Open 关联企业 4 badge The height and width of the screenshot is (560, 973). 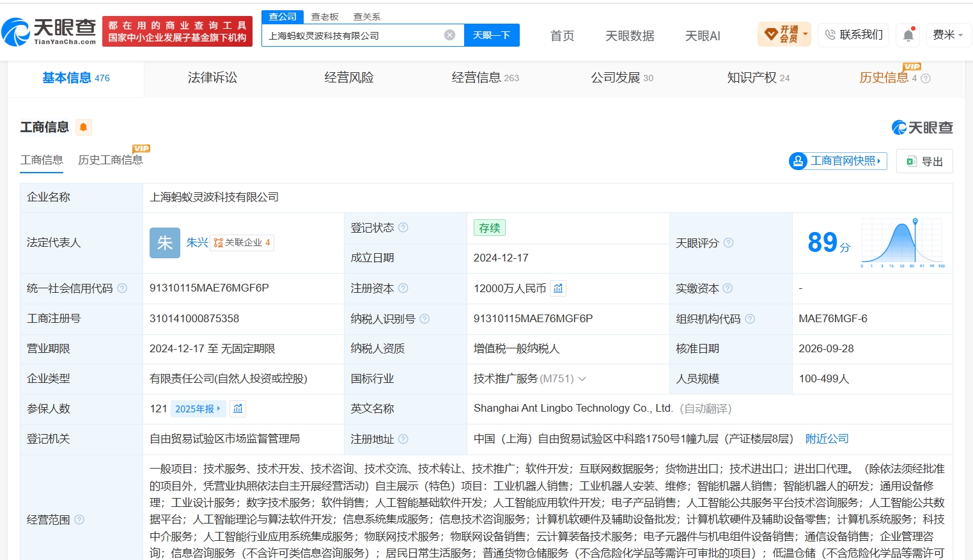pos(242,243)
